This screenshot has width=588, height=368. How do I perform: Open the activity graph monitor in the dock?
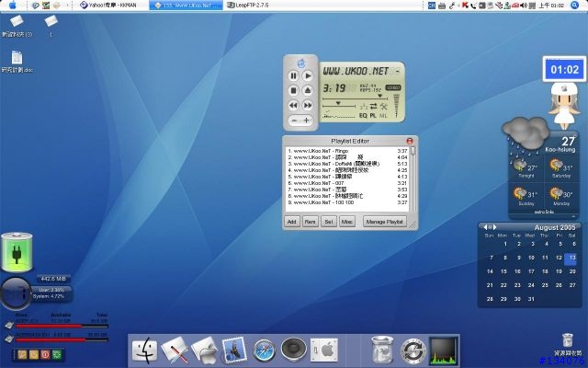coord(444,351)
